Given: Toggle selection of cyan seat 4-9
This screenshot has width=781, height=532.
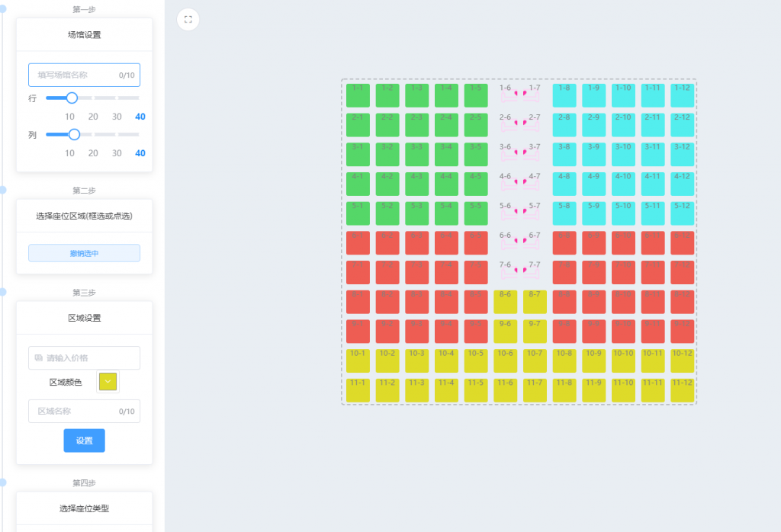Looking at the screenshot, I should 593,184.
